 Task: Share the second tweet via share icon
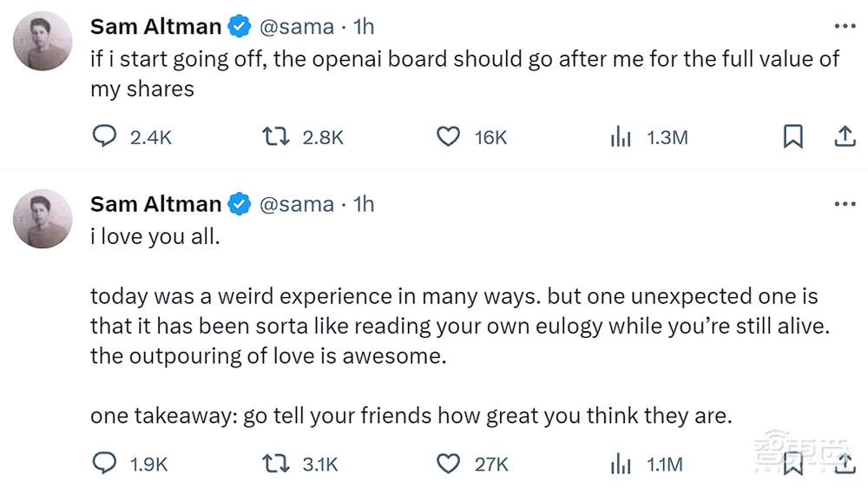click(x=845, y=465)
